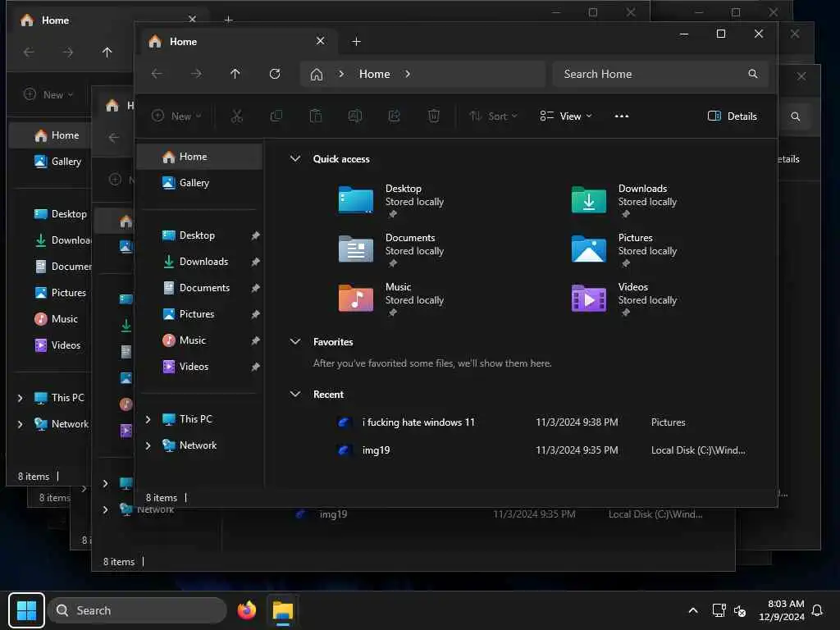Click the taskbar Search box
The width and height of the screenshot is (840, 630).
click(137, 610)
